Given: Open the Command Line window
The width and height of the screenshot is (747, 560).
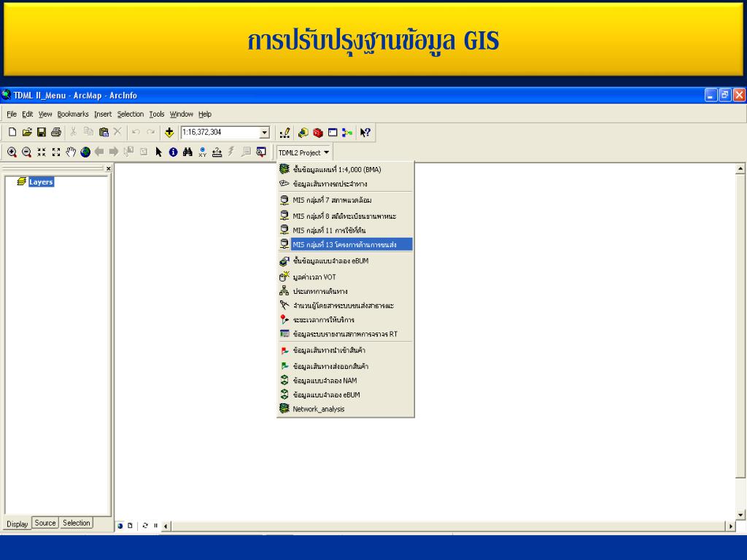Looking at the screenshot, I should click(x=333, y=133).
